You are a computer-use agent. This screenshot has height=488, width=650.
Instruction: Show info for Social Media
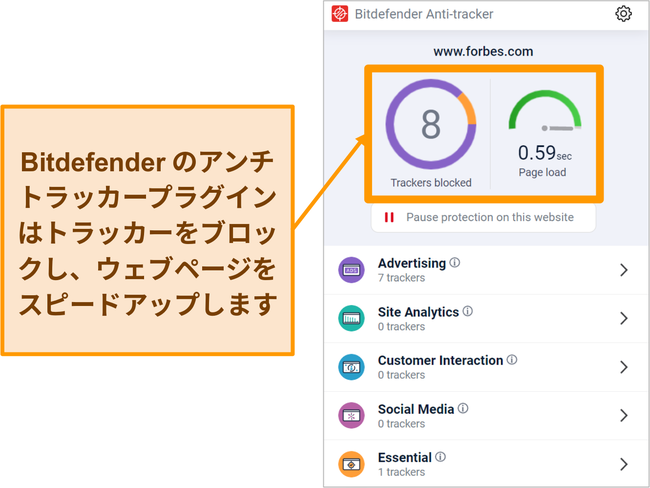pyautogui.click(x=463, y=408)
